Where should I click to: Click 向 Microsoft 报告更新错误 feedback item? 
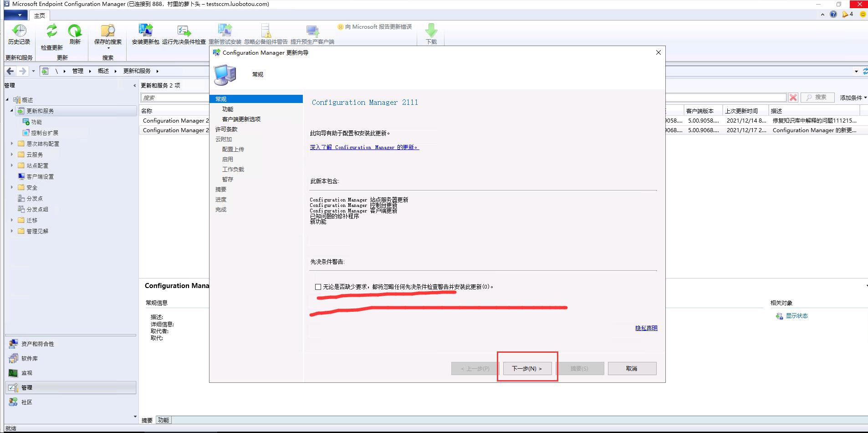pos(375,27)
